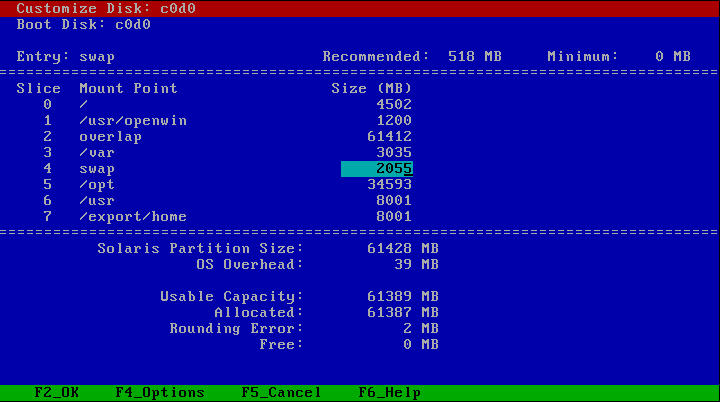Click the Rounding Error 2 MB value
720x402 pixels.
pos(421,329)
